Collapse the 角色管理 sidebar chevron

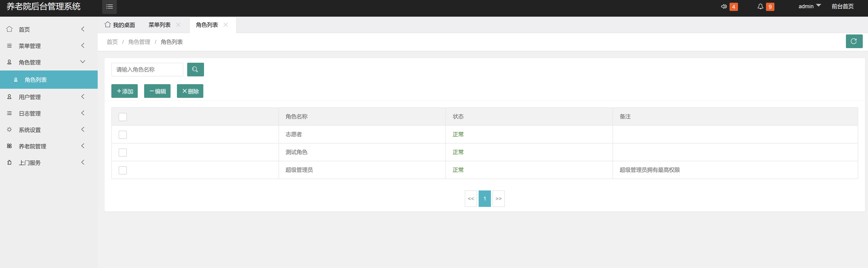tap(83, 62)
